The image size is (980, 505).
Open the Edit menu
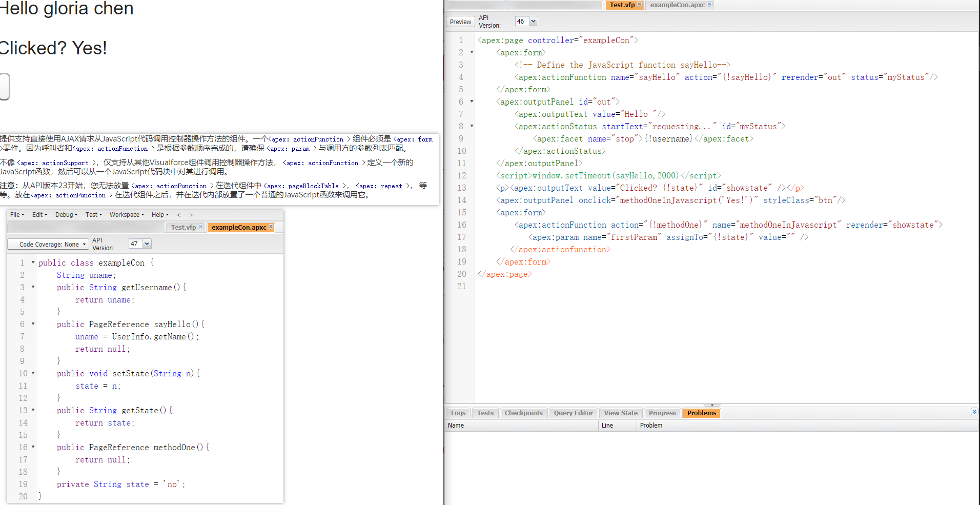tap(39, 215)
